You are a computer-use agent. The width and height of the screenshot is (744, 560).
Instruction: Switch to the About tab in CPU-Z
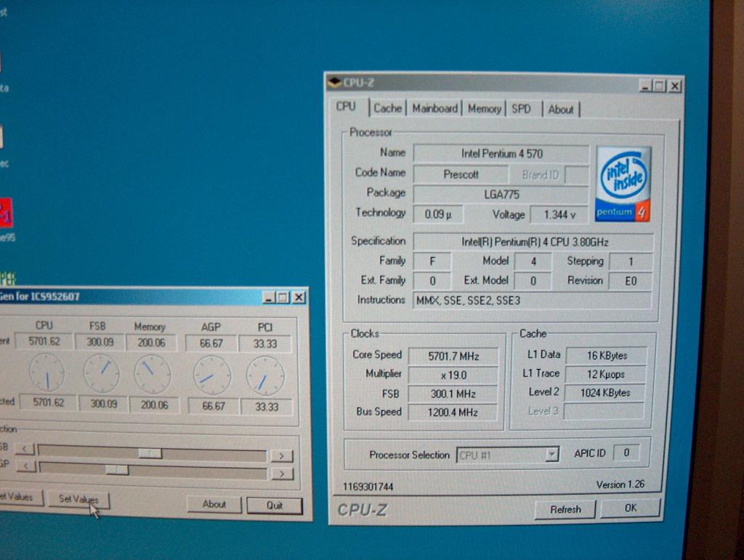[561, 110]
